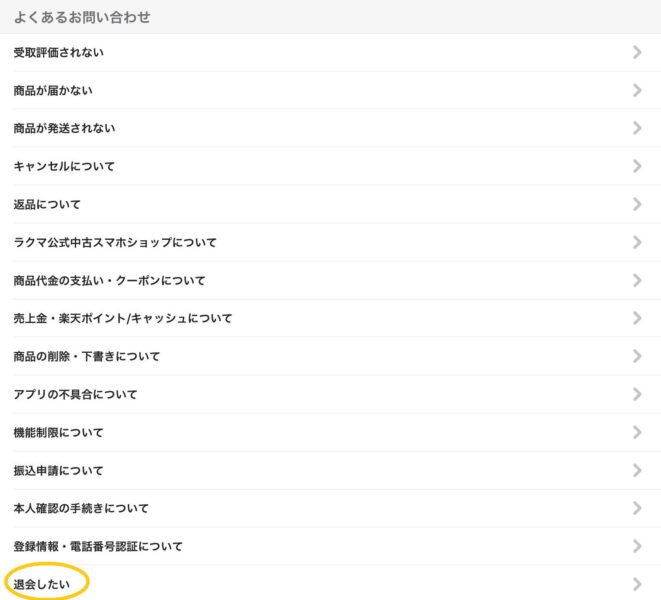The width and height of the screenshot is (661, 600).
Task: Click the arrow icon on 登録情報・電話番号認証について row
Action: point(637,546)
